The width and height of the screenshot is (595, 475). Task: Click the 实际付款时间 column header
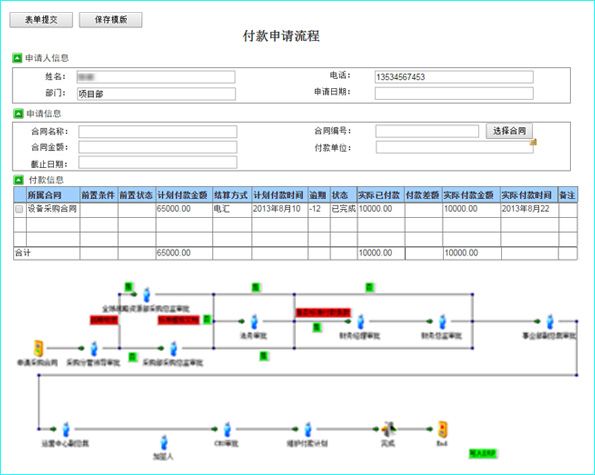click(529, 195)
